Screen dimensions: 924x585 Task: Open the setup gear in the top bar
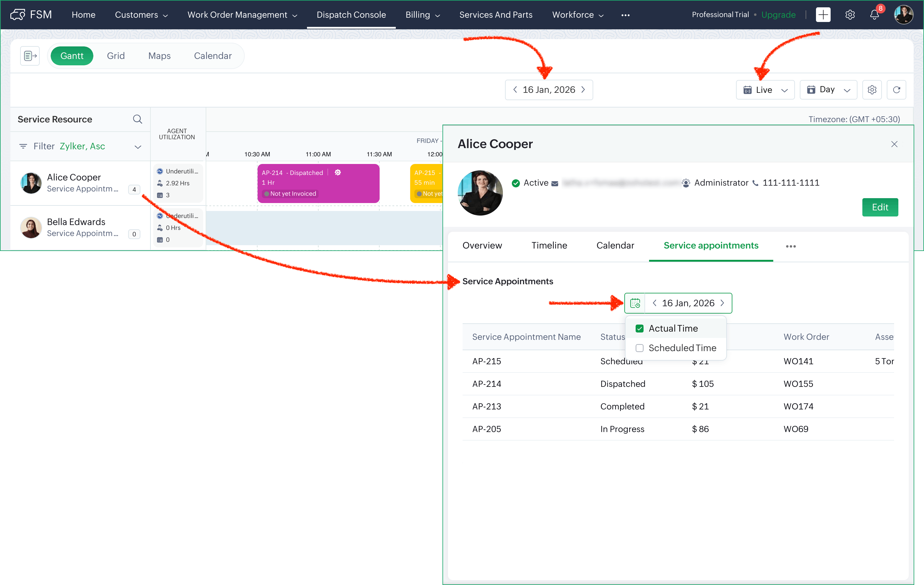point(850,15)
